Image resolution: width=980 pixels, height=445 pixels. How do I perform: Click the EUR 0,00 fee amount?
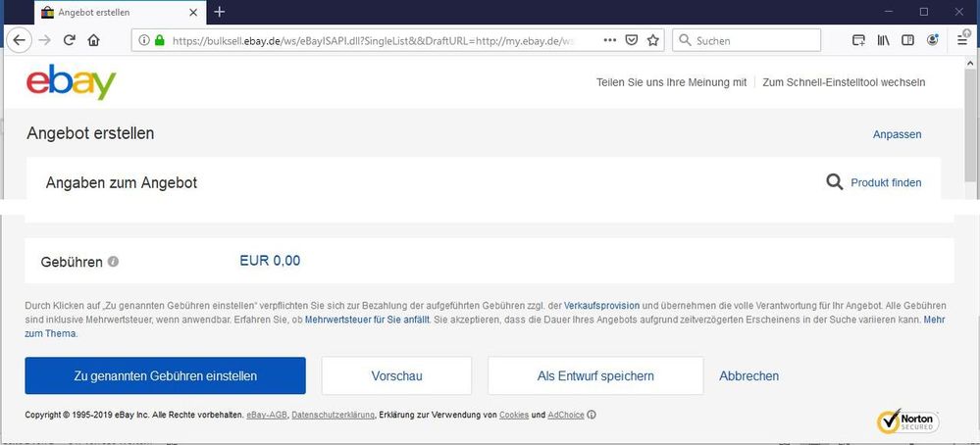click(x=270, y=261)
